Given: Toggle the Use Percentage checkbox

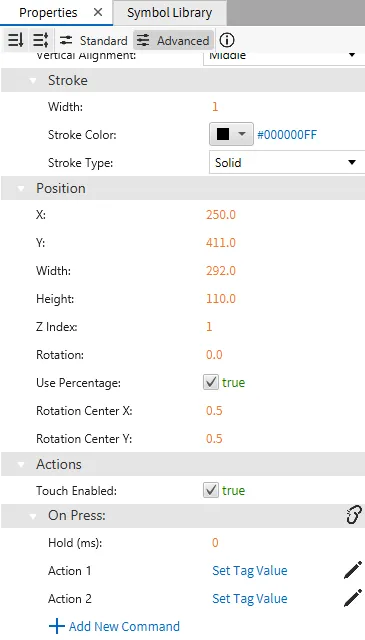Looking at the screenshot, I should click(x=211, y=382).
